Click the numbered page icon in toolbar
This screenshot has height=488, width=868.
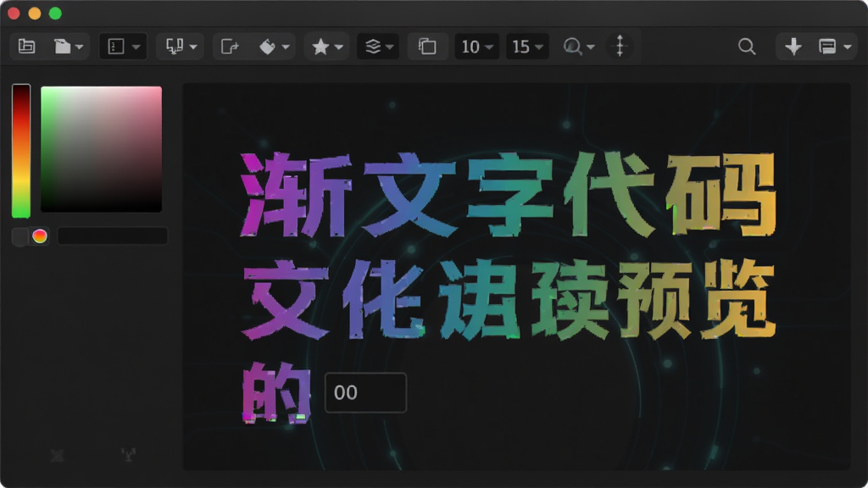click(115, 46)
